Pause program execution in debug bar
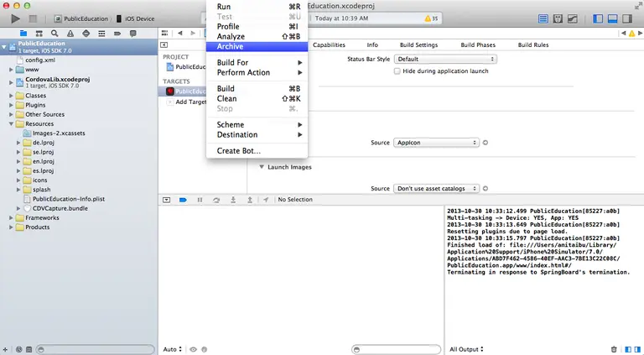 pos(200,200)
